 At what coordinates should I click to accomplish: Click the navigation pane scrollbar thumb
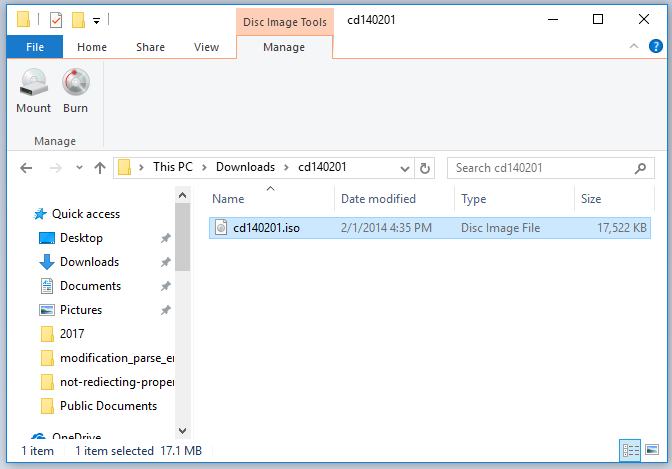point(183,237)
